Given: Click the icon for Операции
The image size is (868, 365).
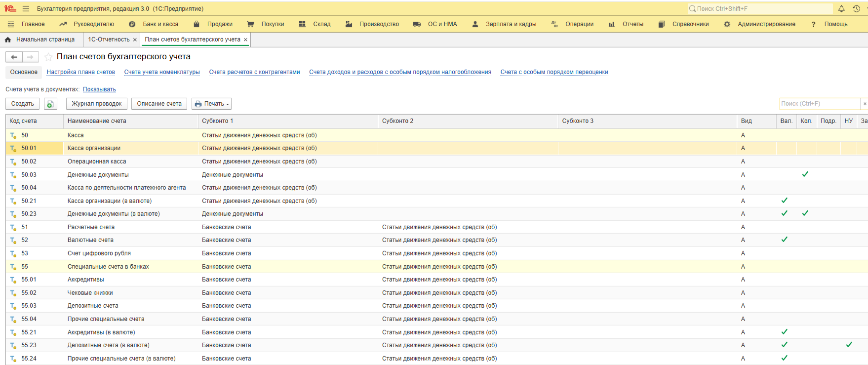Looking at the screenshot, I should (554, 24).
